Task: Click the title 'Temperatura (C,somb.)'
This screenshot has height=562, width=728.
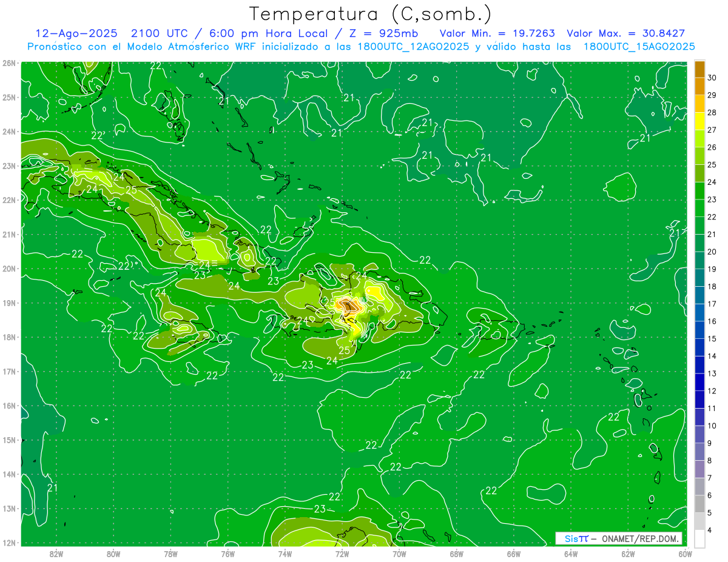Action: click(370, 14)
